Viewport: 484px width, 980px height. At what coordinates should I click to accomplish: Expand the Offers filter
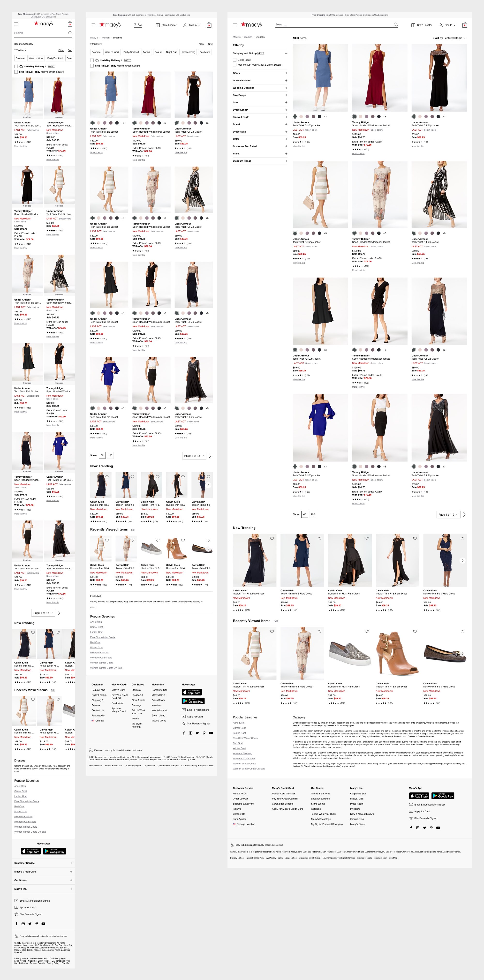pos(260,73)
